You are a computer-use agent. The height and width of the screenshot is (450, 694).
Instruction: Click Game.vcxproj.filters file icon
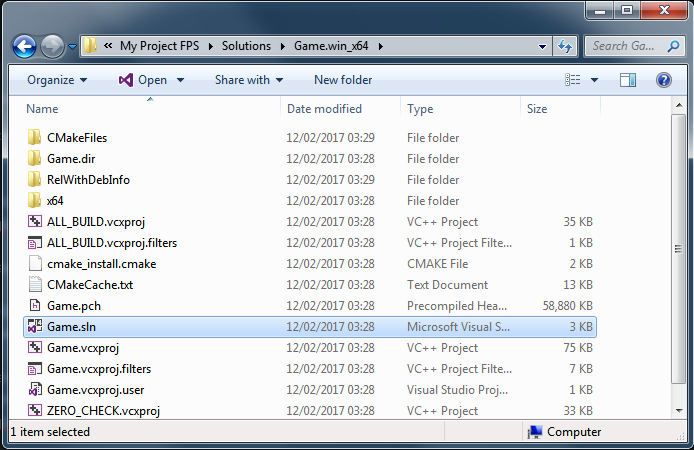[35, 369]
